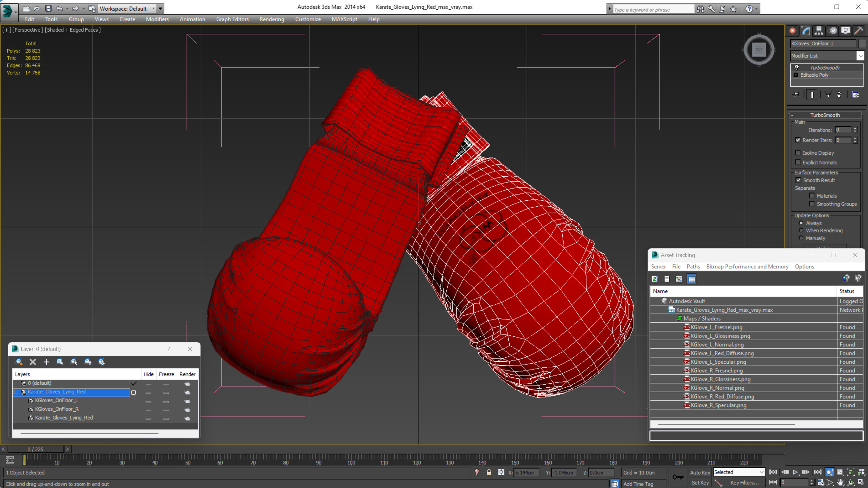Collapse the TurboSmooth rollout

[792, 115]
